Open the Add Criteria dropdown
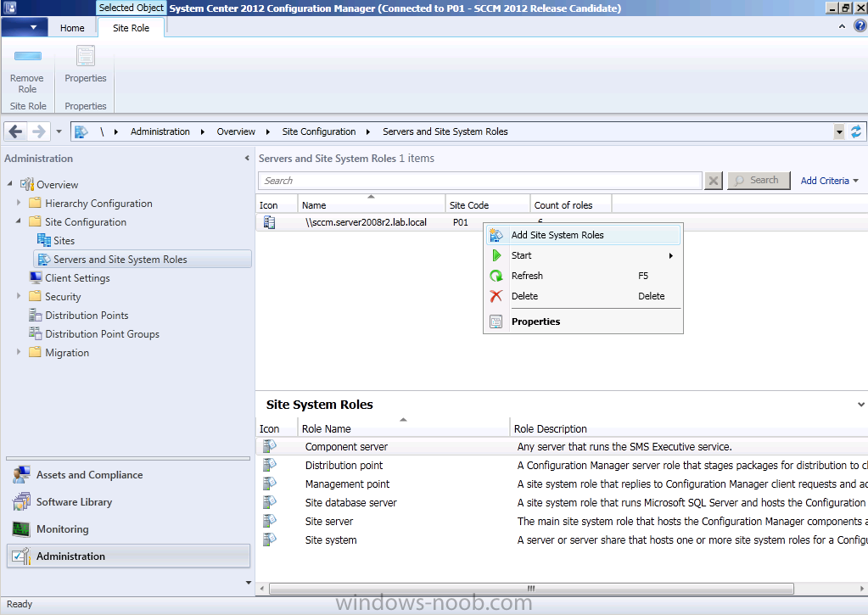Image resolution: width=868 pixels, height=615 pixels. pos(829,181)
